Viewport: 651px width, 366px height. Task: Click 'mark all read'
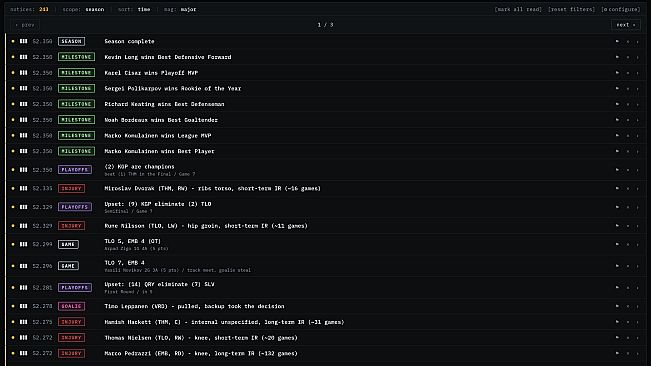[x=518, y=9]
